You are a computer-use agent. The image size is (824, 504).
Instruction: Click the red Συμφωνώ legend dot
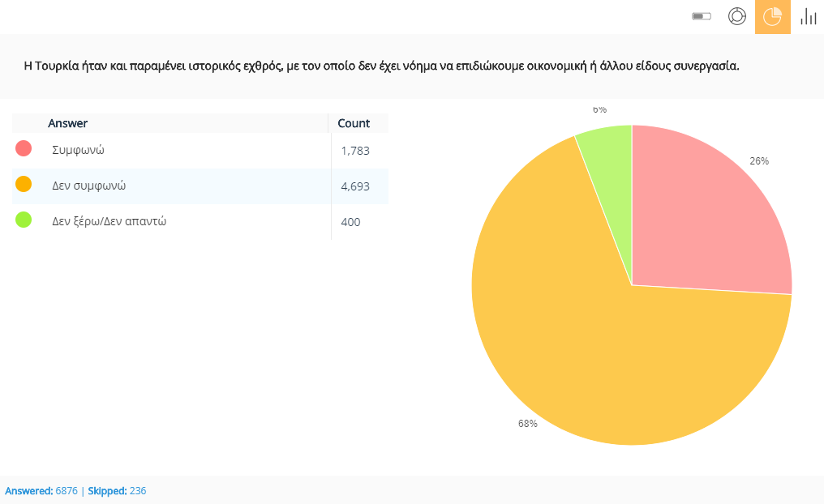(x=24, y=148)
